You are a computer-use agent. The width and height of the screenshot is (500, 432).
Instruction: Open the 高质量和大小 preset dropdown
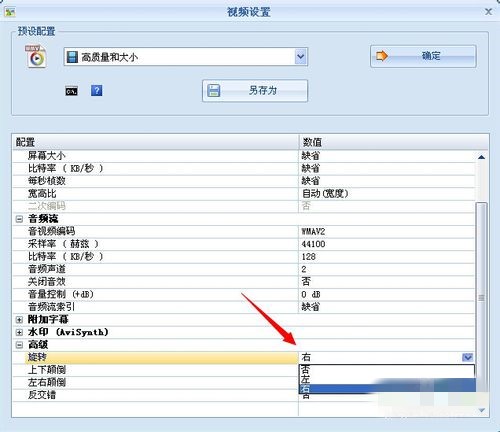(300, 57)
